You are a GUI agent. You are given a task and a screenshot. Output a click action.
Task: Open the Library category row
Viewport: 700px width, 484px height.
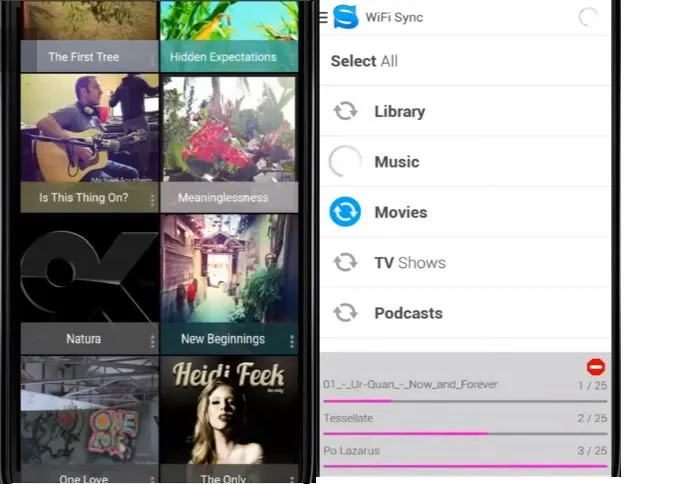click(x=465, y=111)
